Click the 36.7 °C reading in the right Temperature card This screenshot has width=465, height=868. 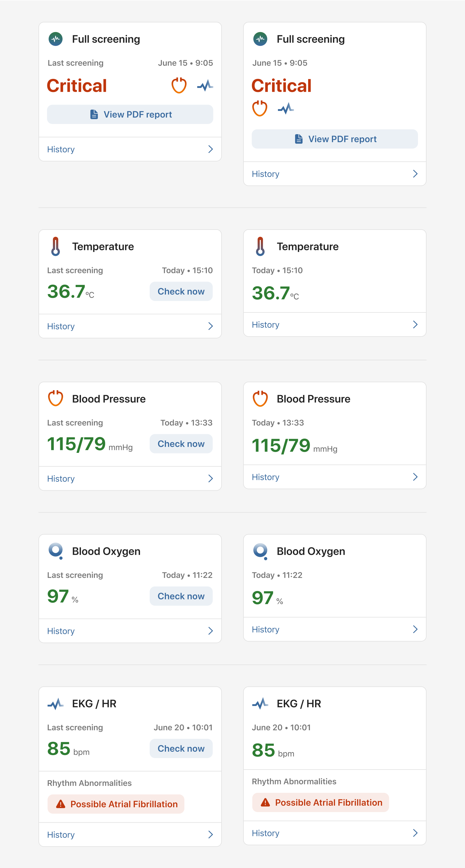click(x=275, y=293)
